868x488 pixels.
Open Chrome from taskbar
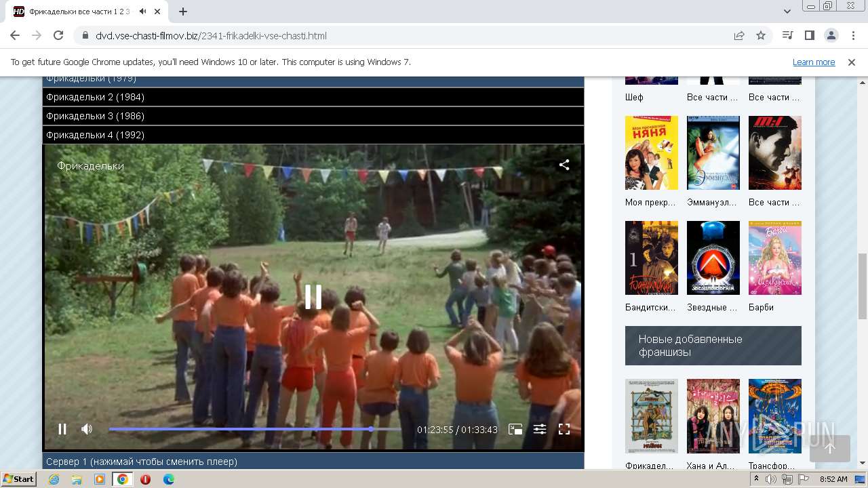coord(123,479)
